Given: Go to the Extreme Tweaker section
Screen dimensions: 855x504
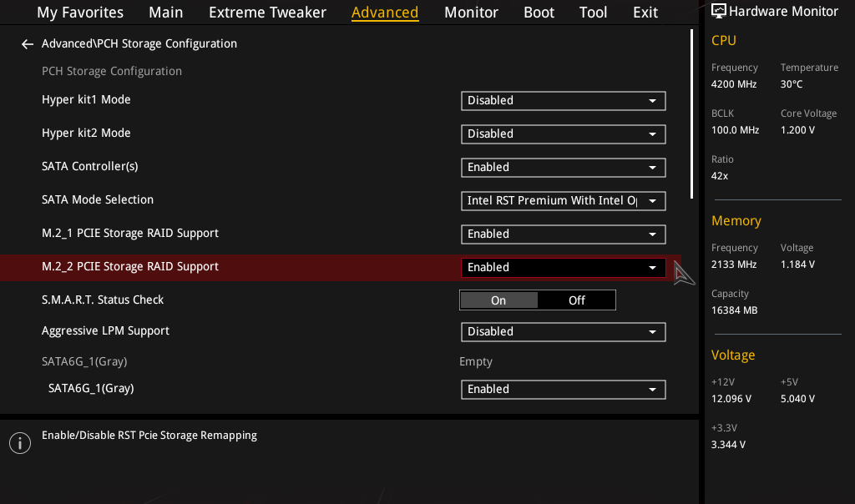Looking at the screenshot, I should coord(267,12).
